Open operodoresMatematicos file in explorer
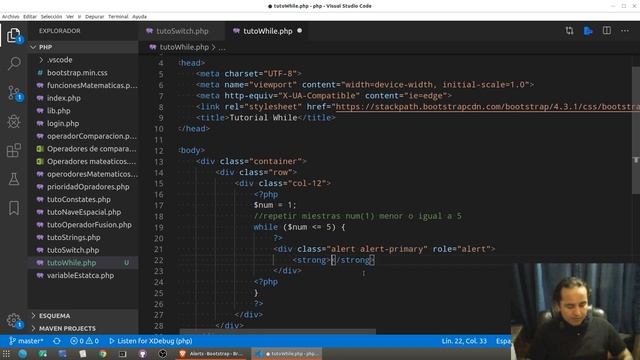Screen dimensions: 640x360 coord(83,174)
